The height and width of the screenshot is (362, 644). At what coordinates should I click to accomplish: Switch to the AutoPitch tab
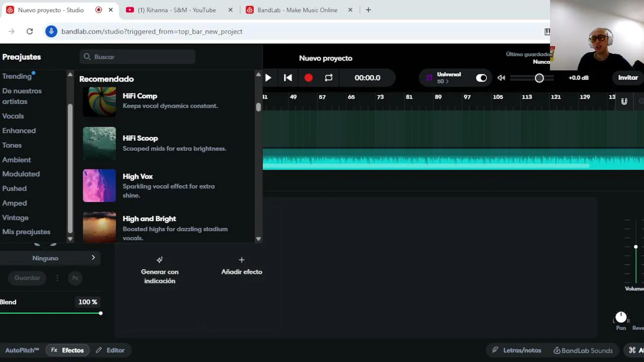click(22, 350)
